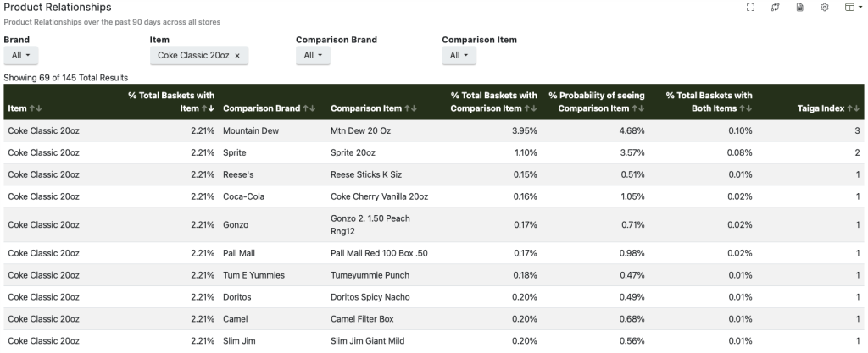Select the Slim Jim brand cell
Screen dimensions: 868x353
(x=239, y=341)
